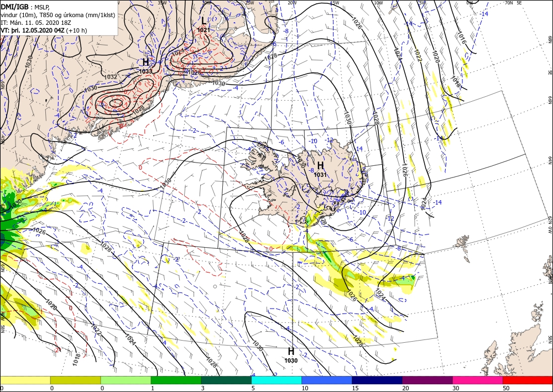
Task: Click the legend scale value 20
Action: click(x=405, y=389)
